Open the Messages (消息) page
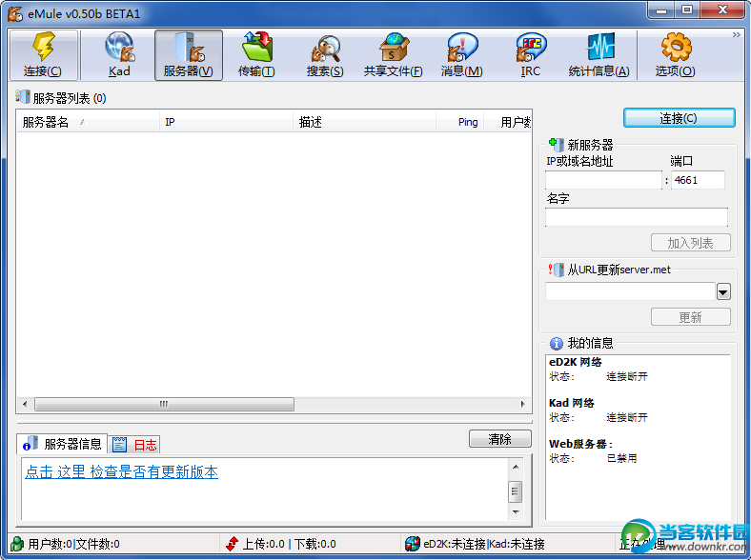751x560 pixels. pos(461,54)
